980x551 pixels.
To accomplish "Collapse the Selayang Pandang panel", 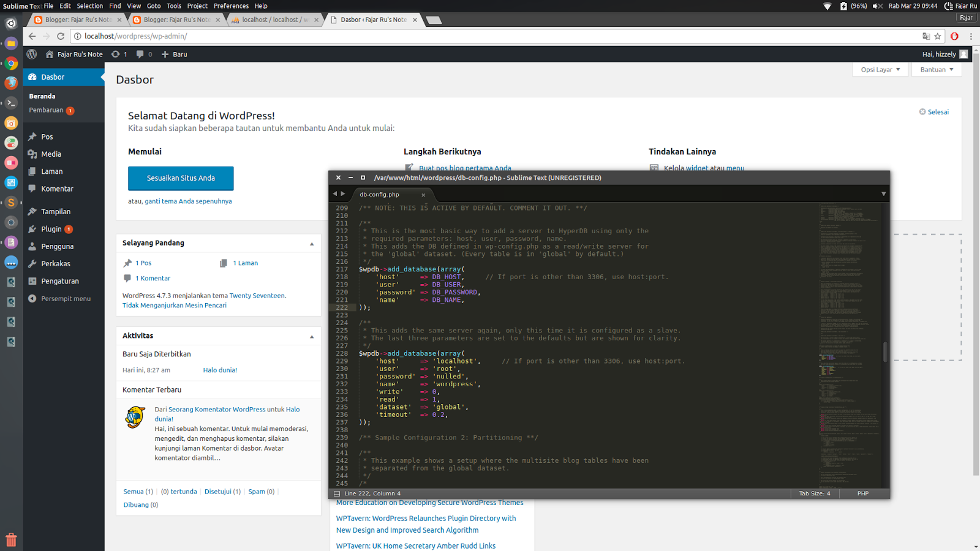I will click(x=312, y=242).
